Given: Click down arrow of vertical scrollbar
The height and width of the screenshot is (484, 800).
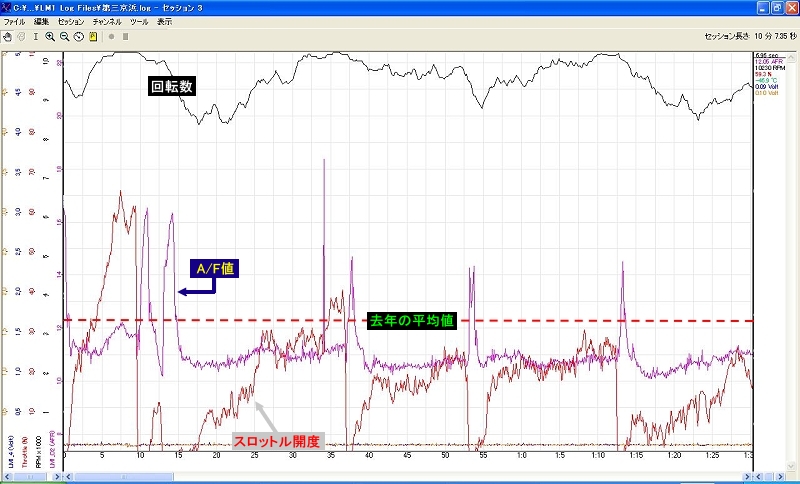Looking at the screenshot, I should click(791, 467).
